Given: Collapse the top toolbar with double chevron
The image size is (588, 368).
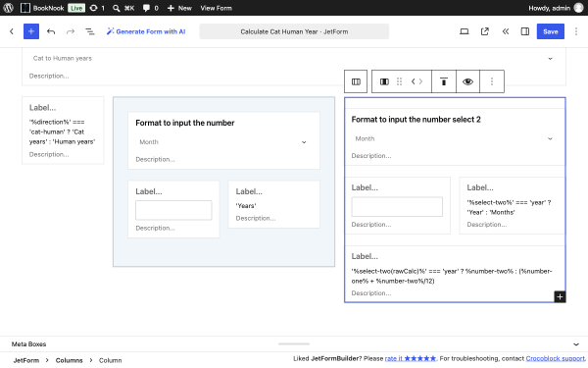Looking at the screenshot, I should point(505,31).
